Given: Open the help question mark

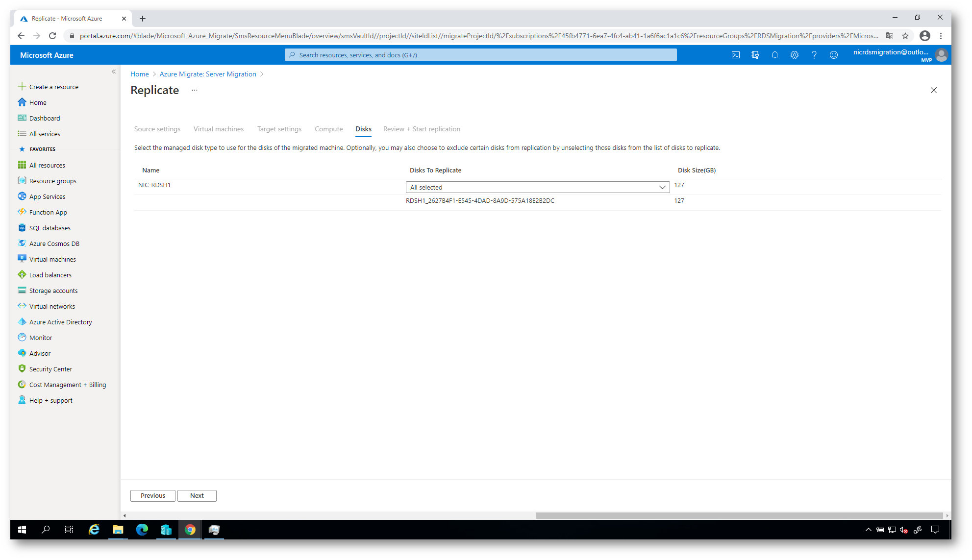Looking at the screenshot, I should tap(814, 55).
